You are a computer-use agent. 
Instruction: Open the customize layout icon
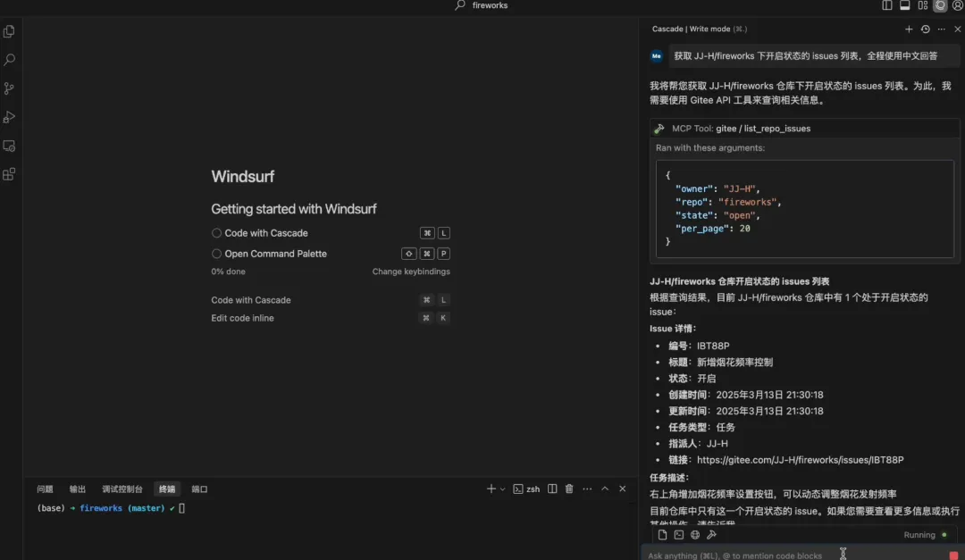point(922,5)
